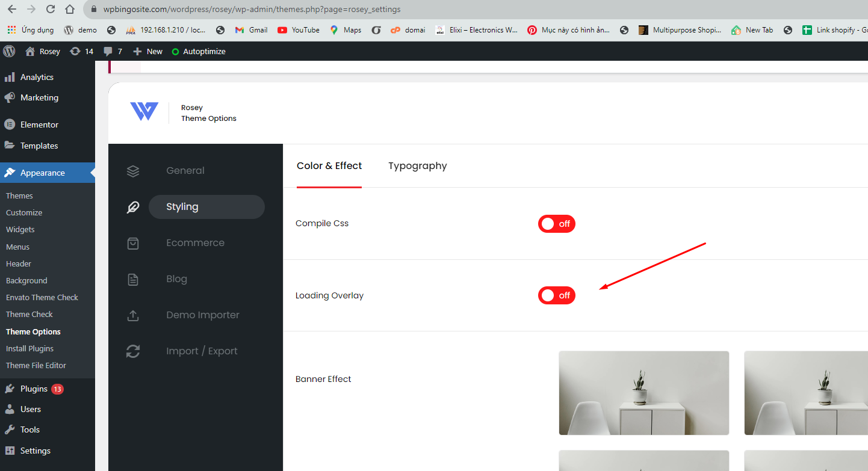Open the Maps bookmark
This screenshot has height=471, width=868.
point(346,29)
